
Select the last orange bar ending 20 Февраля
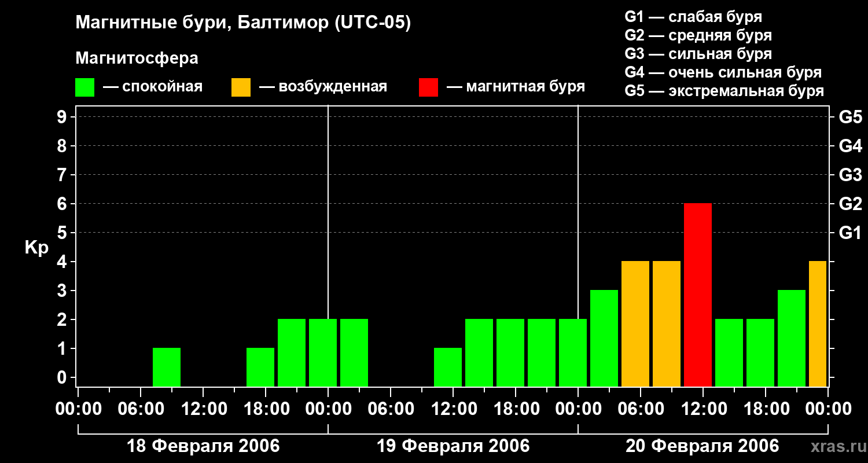pyautogui.click(x=818, y=324)
